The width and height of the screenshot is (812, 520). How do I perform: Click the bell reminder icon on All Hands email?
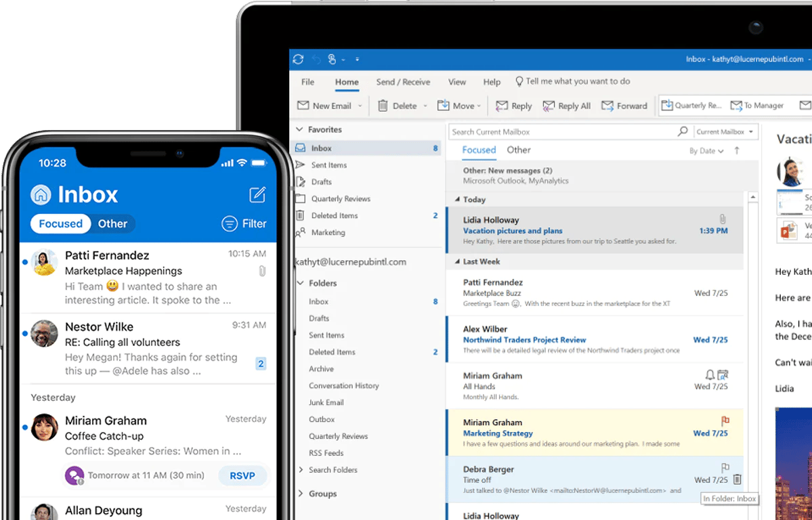[710, 374]
